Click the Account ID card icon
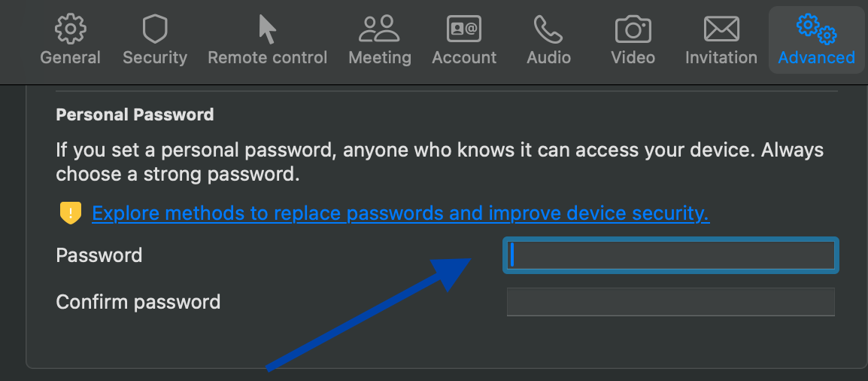 click(x=464, y=29)
